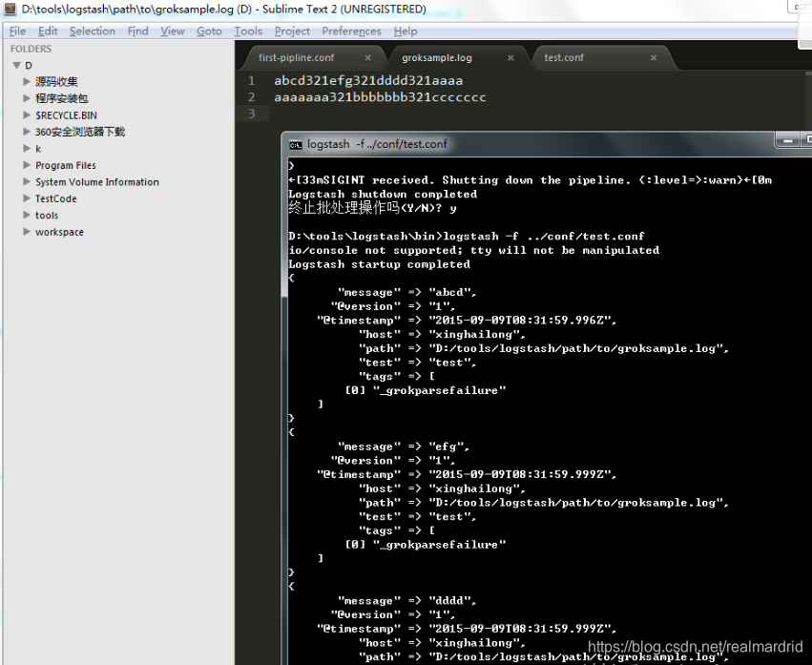Click the logstash console title bar text
812x665 pixels.
click(377, 144)
